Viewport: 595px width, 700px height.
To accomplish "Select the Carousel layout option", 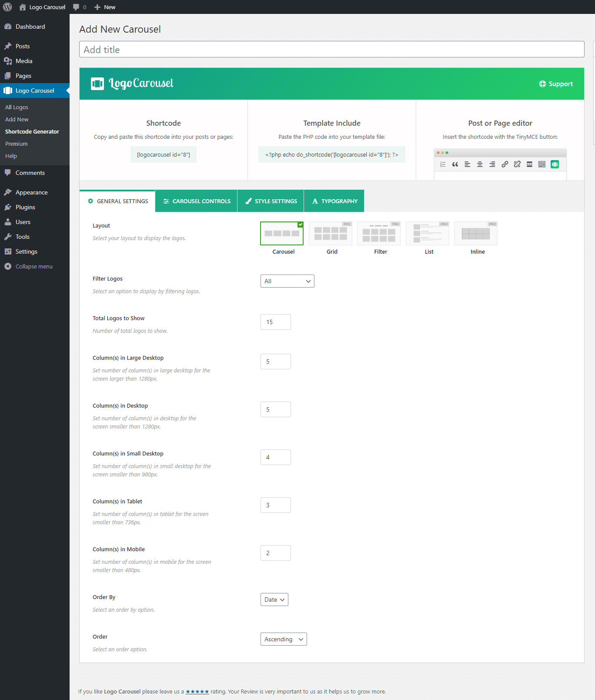I will (282, 234).
